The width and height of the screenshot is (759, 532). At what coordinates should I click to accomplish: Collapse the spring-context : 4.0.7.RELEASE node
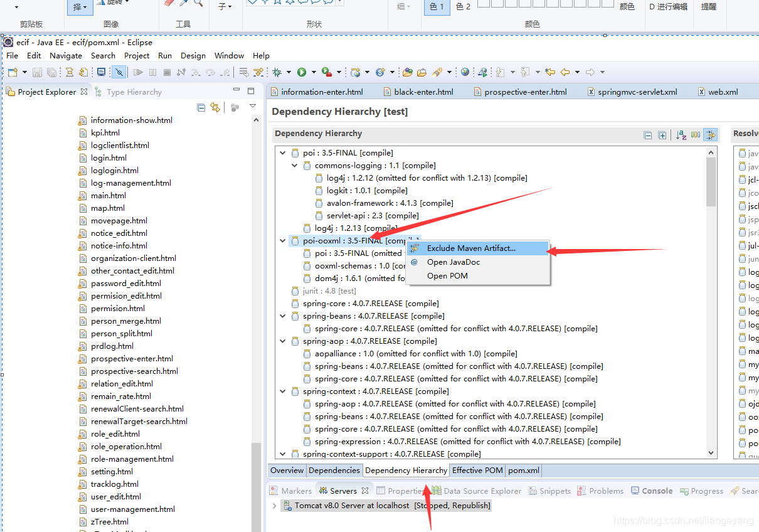(x=282, y=391)
